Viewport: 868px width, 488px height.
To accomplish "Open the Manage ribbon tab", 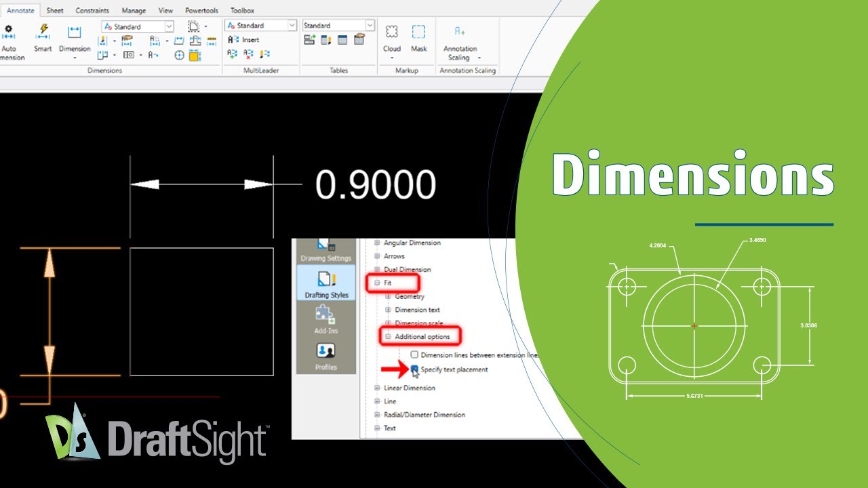I will click(134, 11).
